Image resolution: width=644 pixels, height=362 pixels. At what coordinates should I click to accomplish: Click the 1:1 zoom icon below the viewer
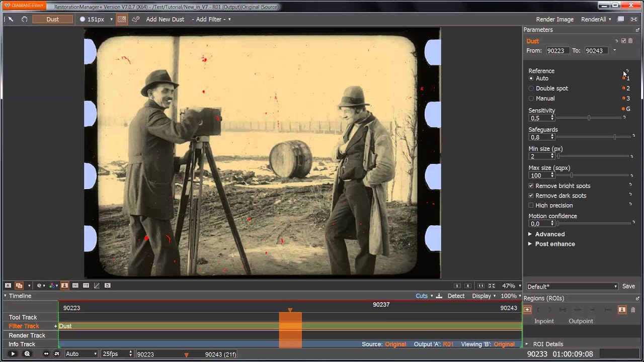pos(481,286)
